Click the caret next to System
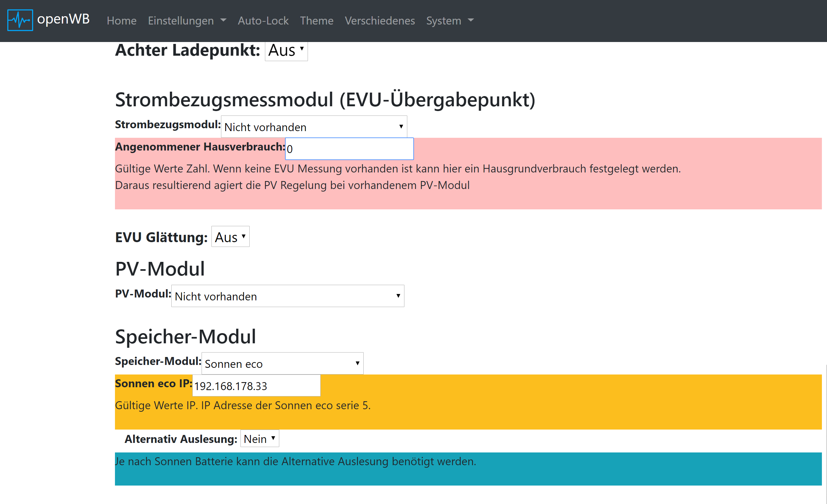 pos(471,20)
